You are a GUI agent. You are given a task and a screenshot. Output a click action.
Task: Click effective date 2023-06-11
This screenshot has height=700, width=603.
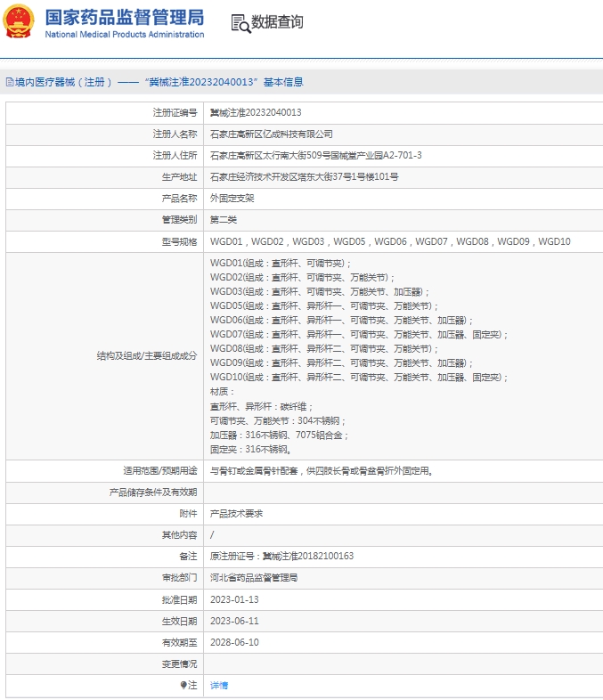pos(234,621)
